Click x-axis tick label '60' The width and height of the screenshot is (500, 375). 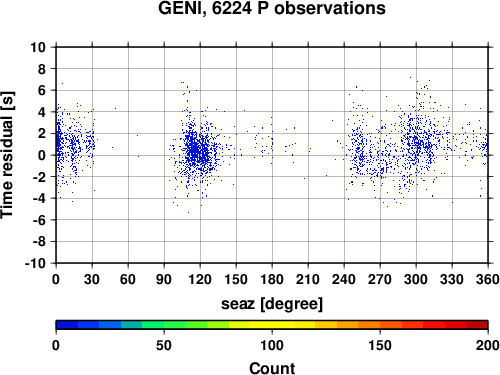(128, 279)
